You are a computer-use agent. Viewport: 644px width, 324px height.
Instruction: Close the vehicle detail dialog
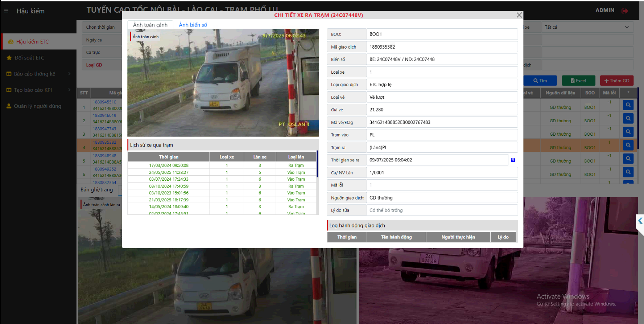(519, 15)
